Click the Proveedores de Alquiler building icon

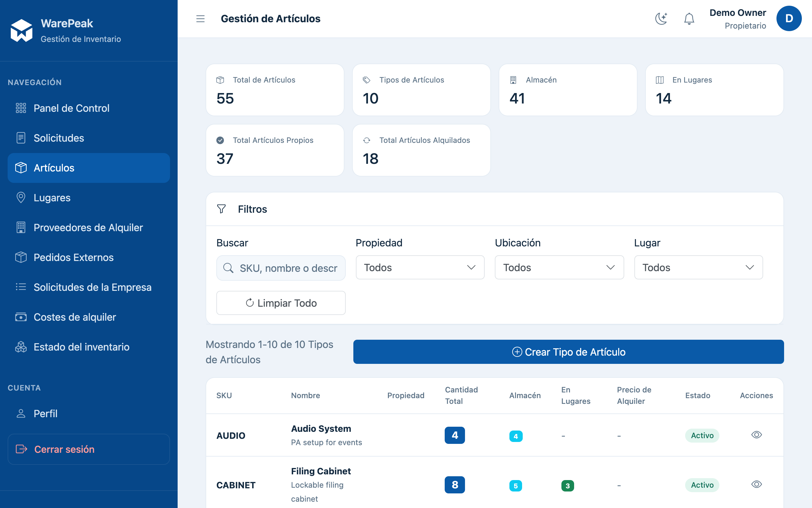21,227
